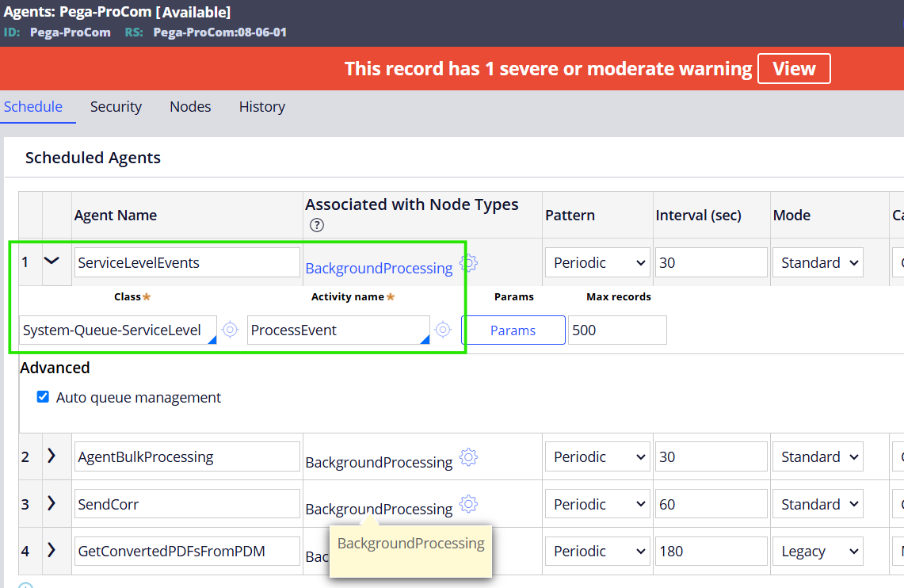The width and height of the screenshot is (904, 588).
Task: Switch to the Security tab
Action: click(x=116, y=106)
